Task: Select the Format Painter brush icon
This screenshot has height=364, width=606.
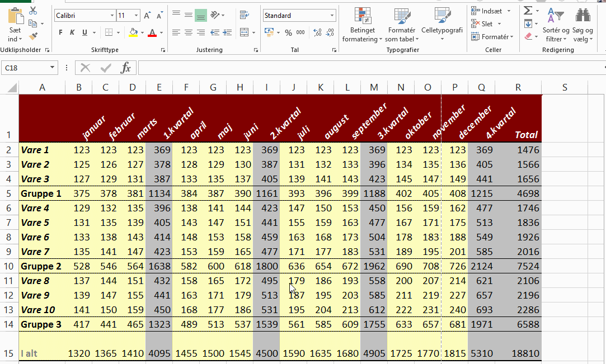Action: tap(32, 36)
